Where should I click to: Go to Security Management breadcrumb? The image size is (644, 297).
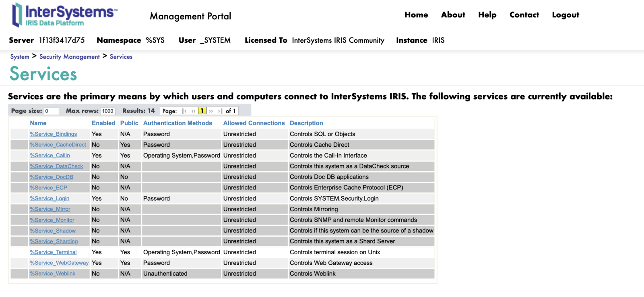[69, 57]
